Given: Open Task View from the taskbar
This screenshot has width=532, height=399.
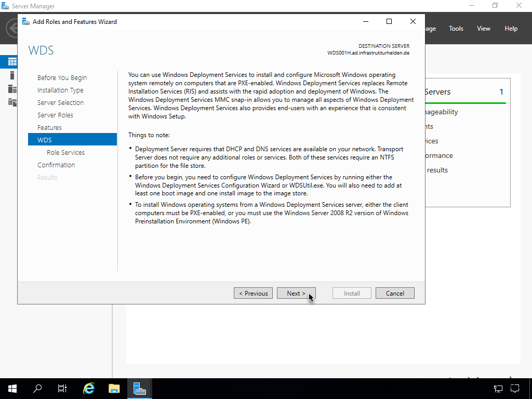Looking at the screenshot, I should (62, 389).
